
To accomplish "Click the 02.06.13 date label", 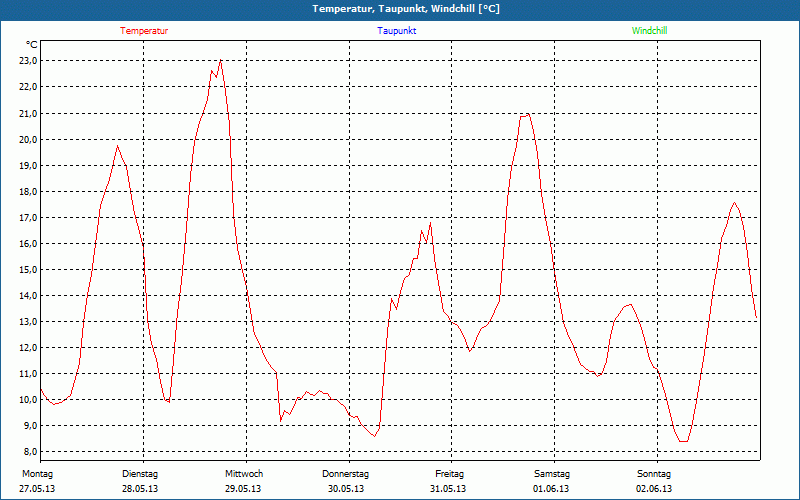I will (654, 489).
